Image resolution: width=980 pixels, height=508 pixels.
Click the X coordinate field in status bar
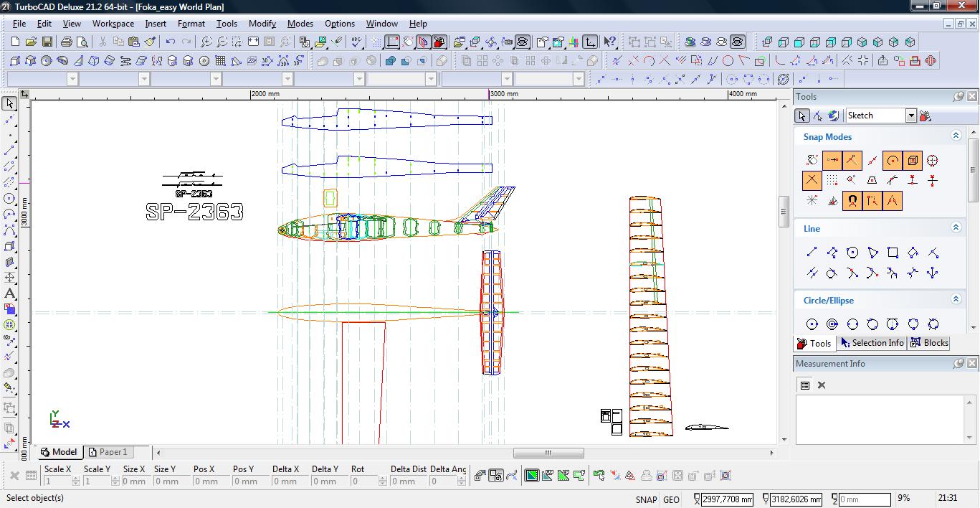[x=727, y=499]
